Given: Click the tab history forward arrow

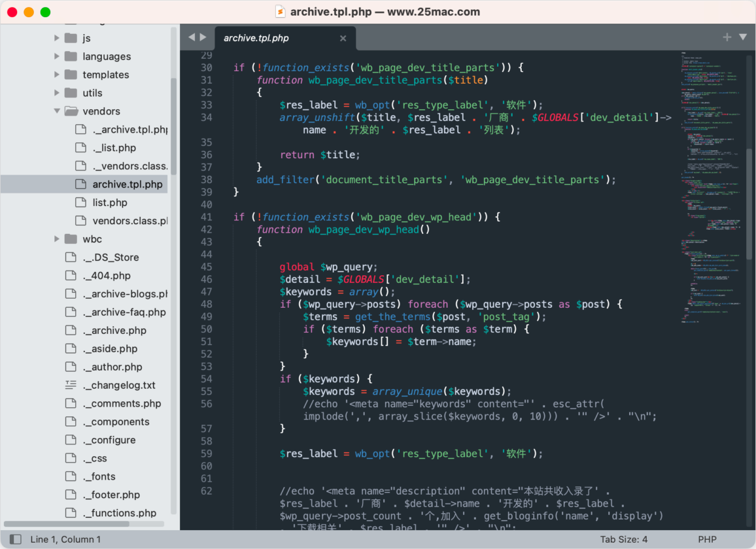Looking at the screenshot, I should pyautogui.click(x=203, y=37).
